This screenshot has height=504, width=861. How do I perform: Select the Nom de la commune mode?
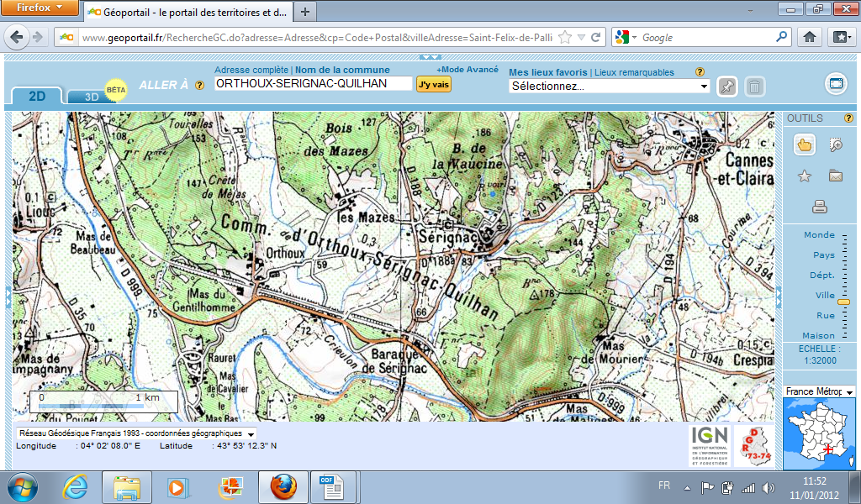click(343, 70)
